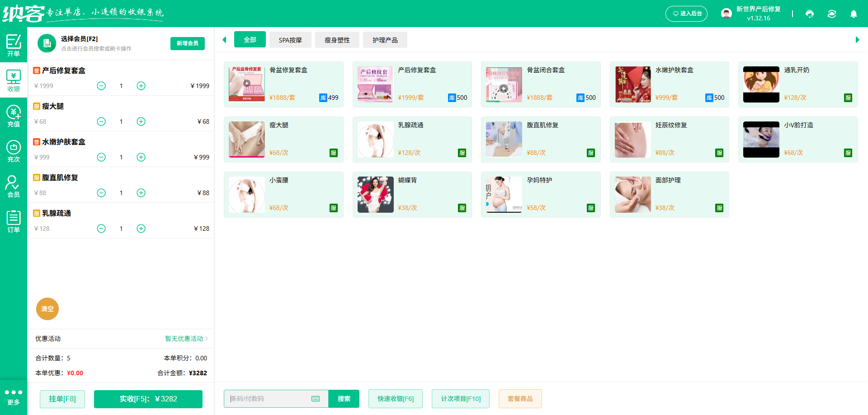This screenshot has height=415, width=868.
Task: Click the right arrow after category tabs
Action: [x=858, y=40]
